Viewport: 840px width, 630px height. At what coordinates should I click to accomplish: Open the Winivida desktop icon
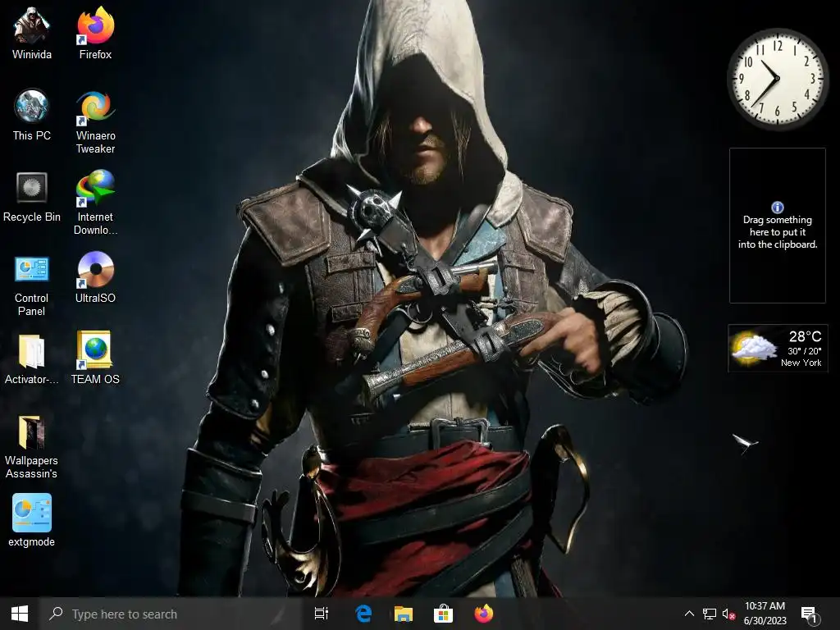(x=32, y=33)
